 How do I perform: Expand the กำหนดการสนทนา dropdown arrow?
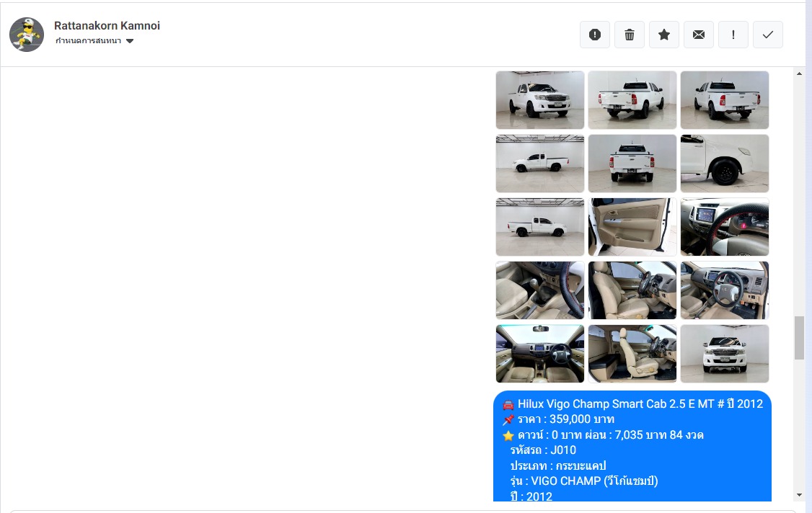click(130, 41)
